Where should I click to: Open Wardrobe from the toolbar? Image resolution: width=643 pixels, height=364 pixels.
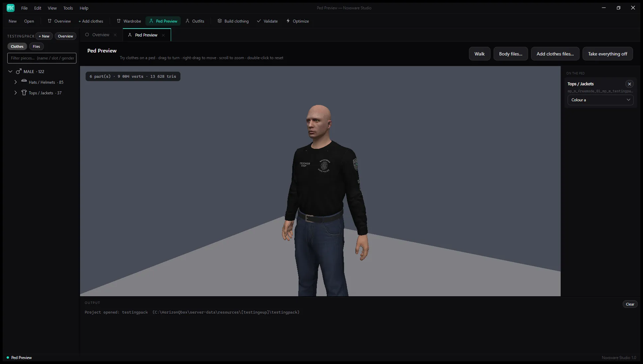pos(129,21)
